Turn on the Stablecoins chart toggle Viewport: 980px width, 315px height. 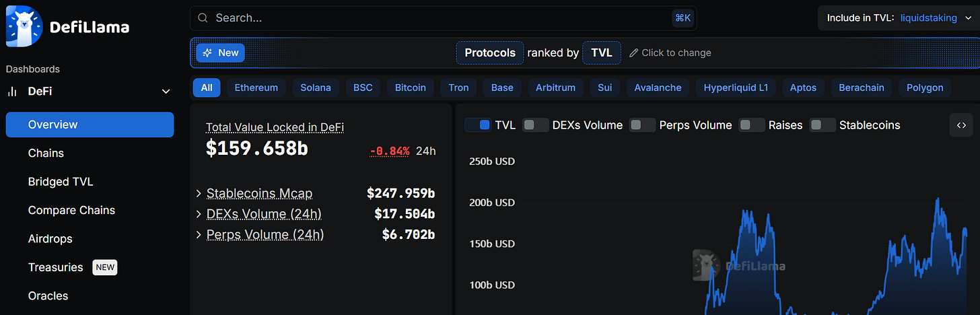click(823, 125)
